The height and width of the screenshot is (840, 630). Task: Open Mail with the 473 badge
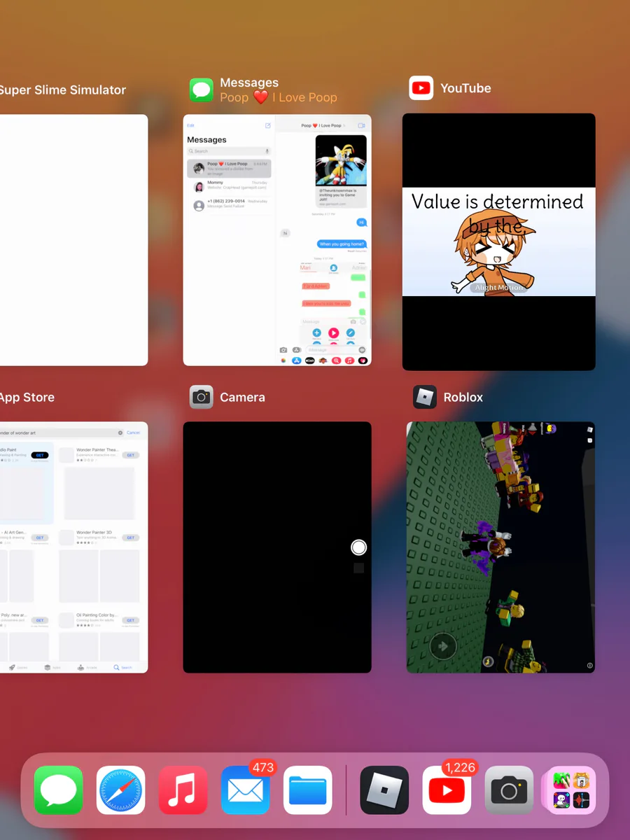coord(246,790)
